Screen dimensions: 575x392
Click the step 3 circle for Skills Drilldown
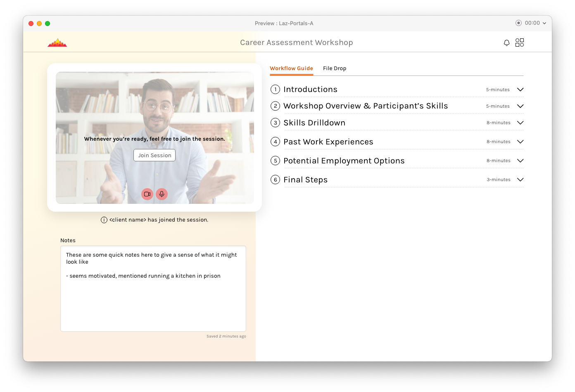pos(276,123)
